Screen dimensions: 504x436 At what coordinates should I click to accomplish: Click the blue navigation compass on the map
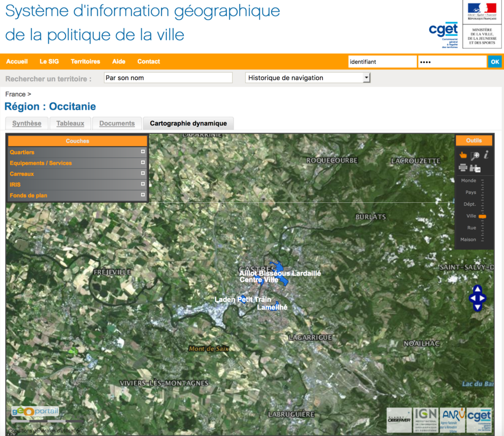click(476, 298)
